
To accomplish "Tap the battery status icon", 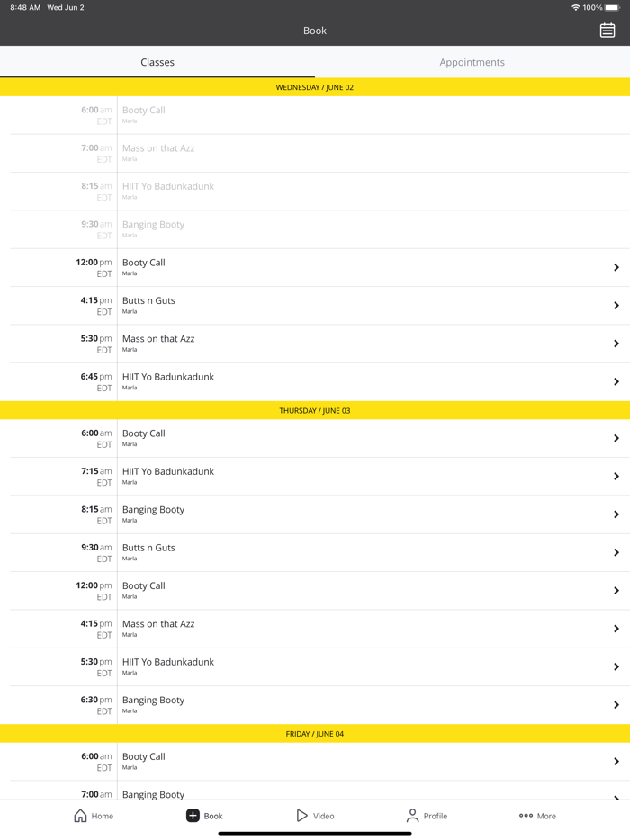I will 613,8.
